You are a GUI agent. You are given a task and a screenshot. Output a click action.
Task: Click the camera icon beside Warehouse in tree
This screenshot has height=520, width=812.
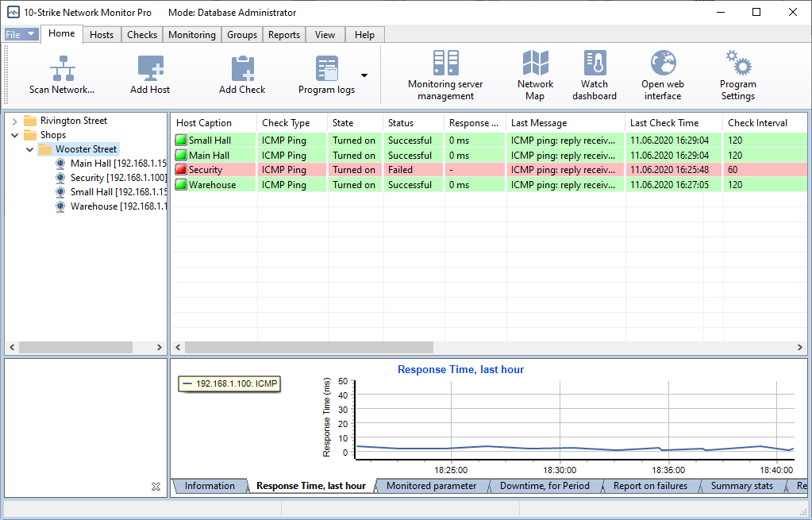click(x=60, y=206)
